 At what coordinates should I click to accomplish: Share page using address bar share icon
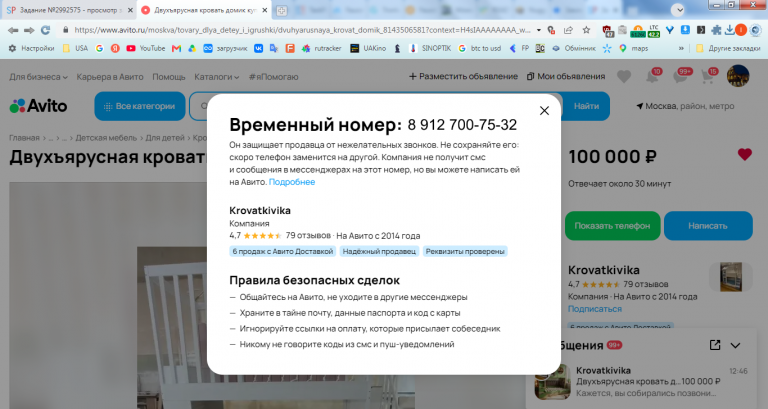coord(568,30)
